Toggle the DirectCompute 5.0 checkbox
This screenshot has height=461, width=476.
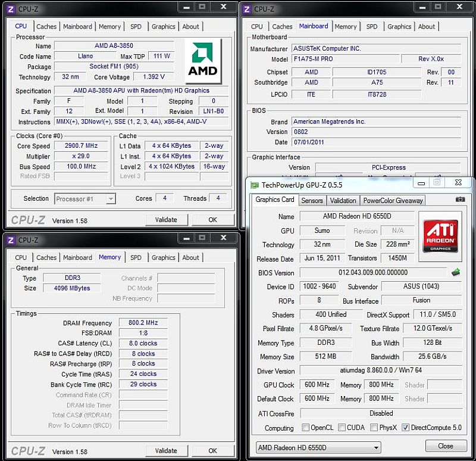point(405,427)
